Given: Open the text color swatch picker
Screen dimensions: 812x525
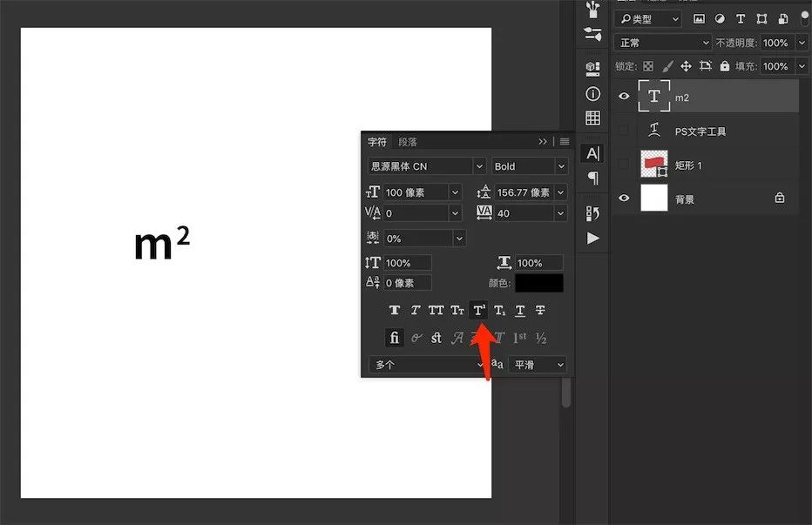Looking at the screenshot, I should pos(538,282).
